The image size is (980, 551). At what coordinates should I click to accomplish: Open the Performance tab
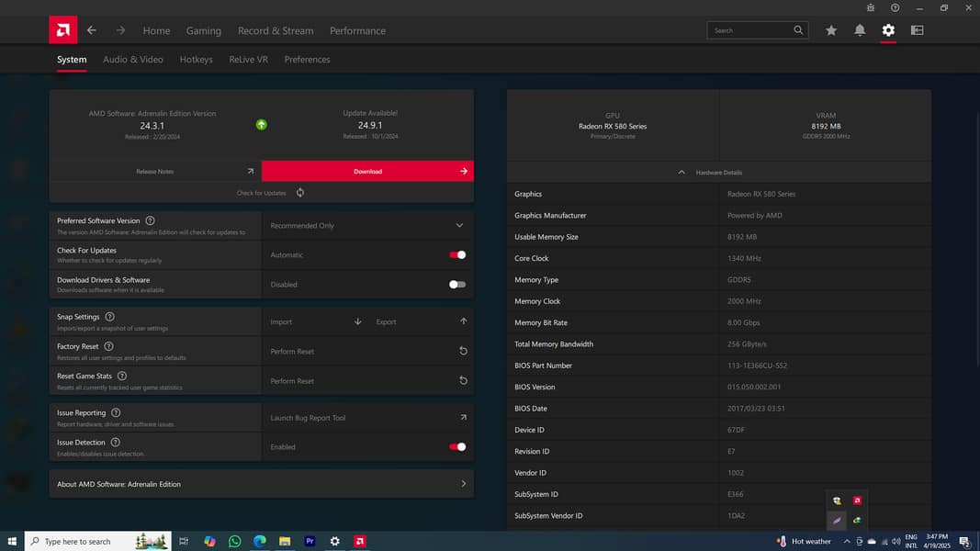pos(357,30)
